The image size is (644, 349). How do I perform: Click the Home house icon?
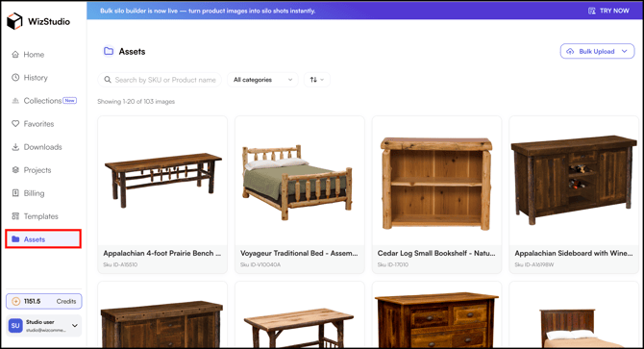[x=15, y=55]
